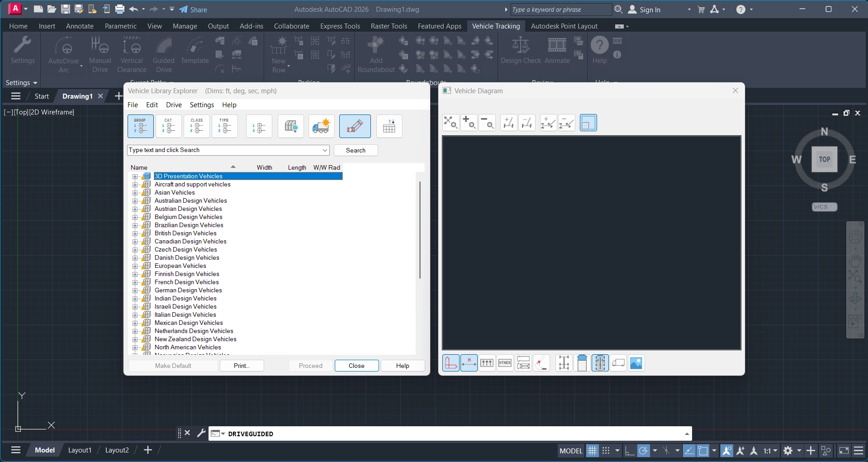This screenshot has height=462, width=868.
Task: Click the group-by-CAT tree view icon
Action: coord(168,126)
